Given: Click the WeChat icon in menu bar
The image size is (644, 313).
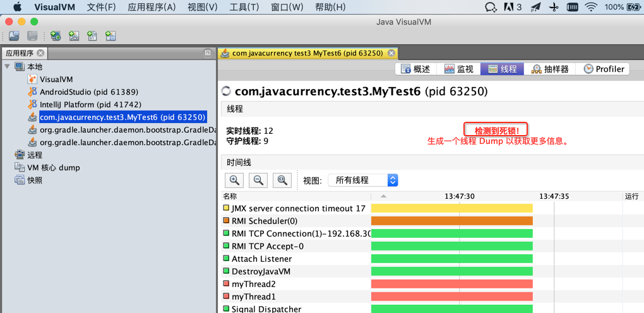Looking at the screenshot, I should coord(491,7).
